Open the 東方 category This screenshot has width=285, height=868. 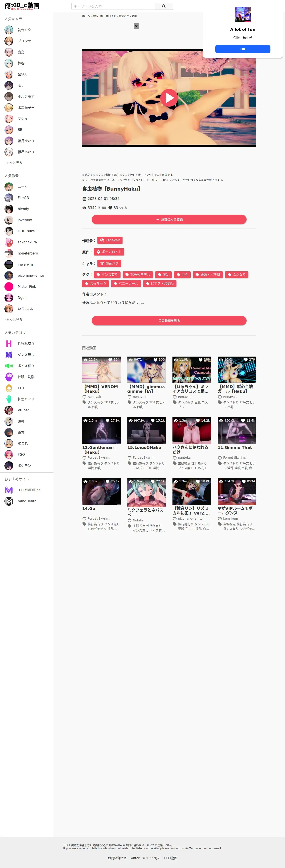tap(21, 432)
